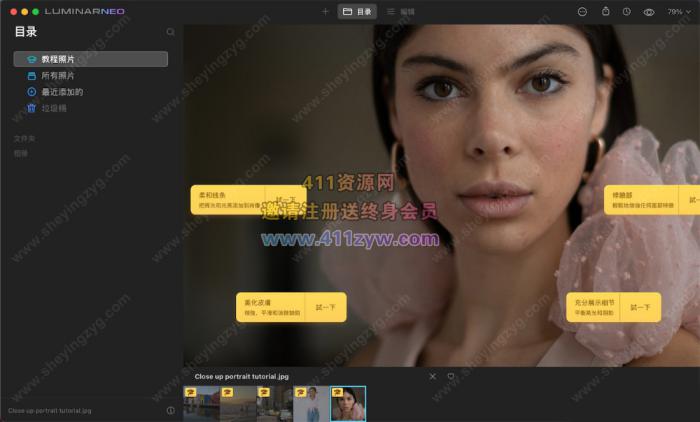
Task: Switch to the 编辑 (Edit) tab
Action: click(x=400, y=12)
